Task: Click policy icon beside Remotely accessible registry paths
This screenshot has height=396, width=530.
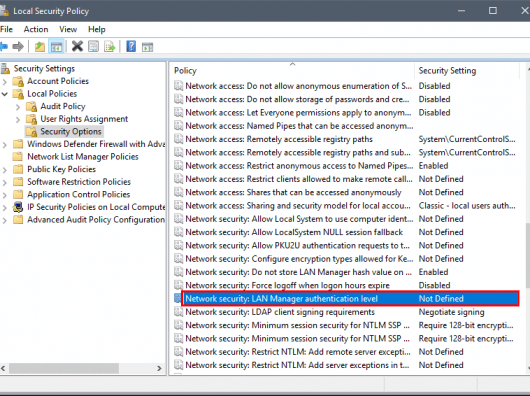Action: 178,139
